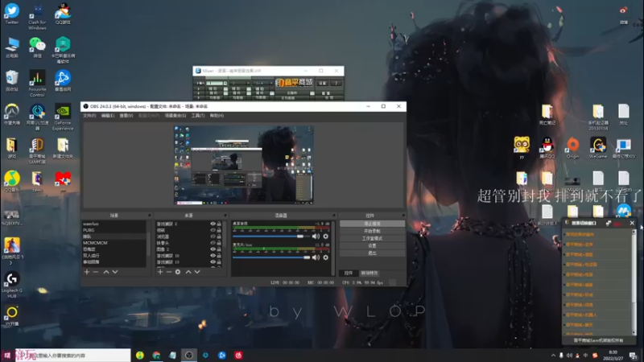Mute the 麦克风/Aux speaker icon
This screenshot has width=644, height=362.
click(x=316, y=257)
